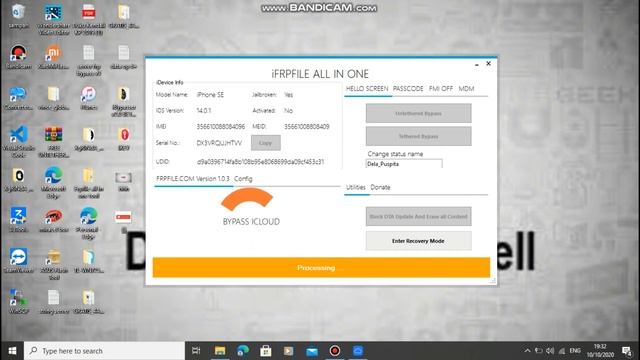Open Task View on the taskbar

point(196,351)
